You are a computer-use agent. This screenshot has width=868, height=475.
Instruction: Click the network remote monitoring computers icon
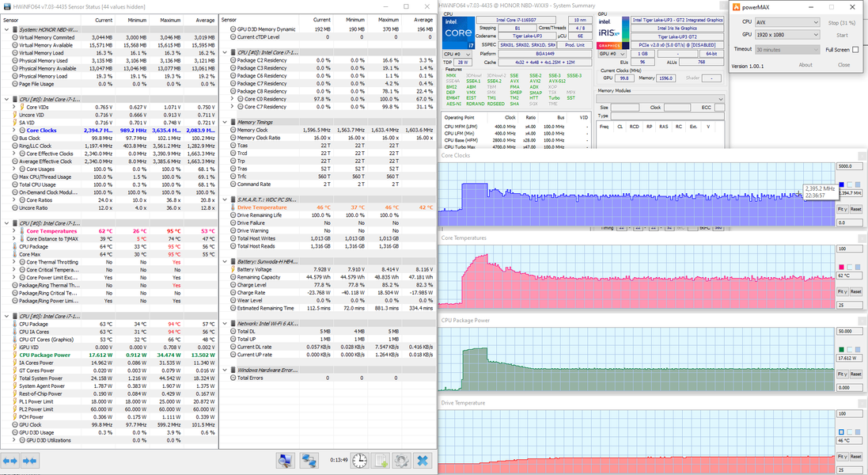[309, 460]
